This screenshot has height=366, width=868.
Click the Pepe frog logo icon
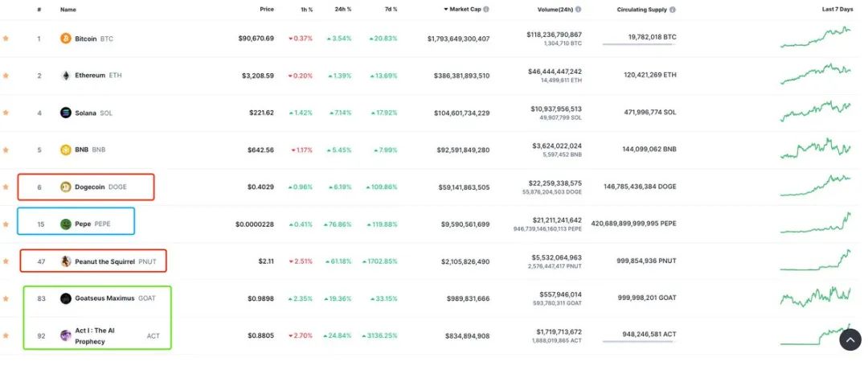[66, 224]
